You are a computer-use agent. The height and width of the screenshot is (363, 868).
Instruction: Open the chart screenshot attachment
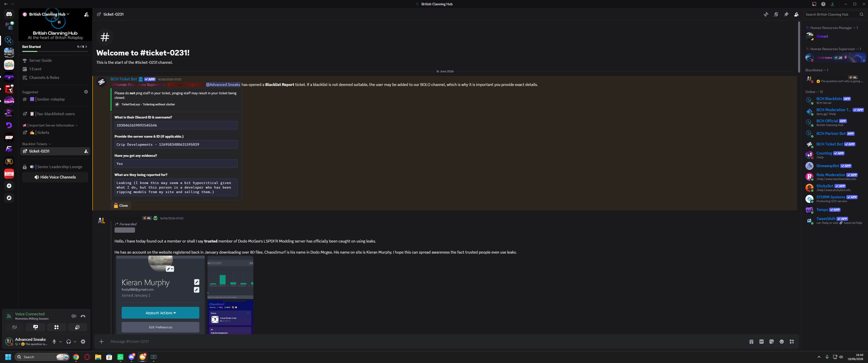230,278
